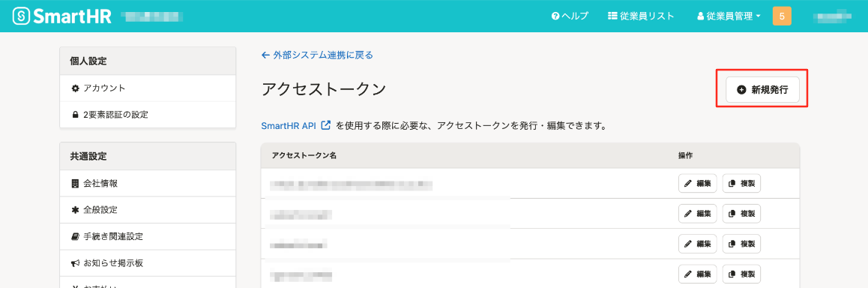
Task: Click the blurred company name in header
Action: click(x=152, y=16)
